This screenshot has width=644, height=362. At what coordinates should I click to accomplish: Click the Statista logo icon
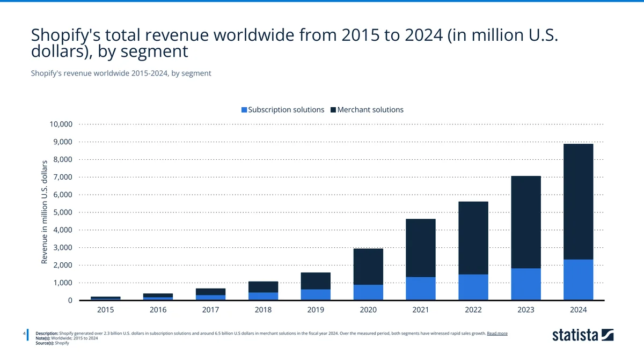[609, 335]
